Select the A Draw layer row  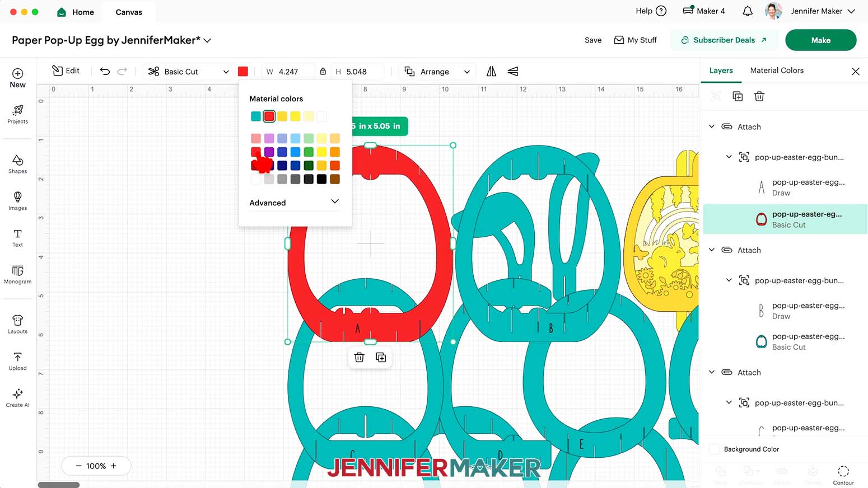[x=785, y=187]
